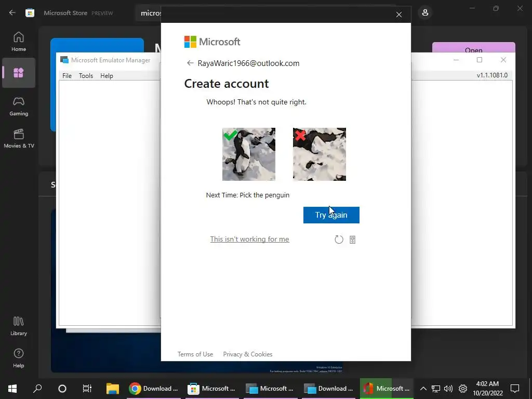Switch to Microsoft Store taskbar item
Screen dimensions: 532x399
[x=212, y=389]
